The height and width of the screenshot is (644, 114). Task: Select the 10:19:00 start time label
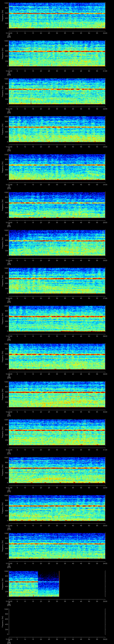(9, 33)
